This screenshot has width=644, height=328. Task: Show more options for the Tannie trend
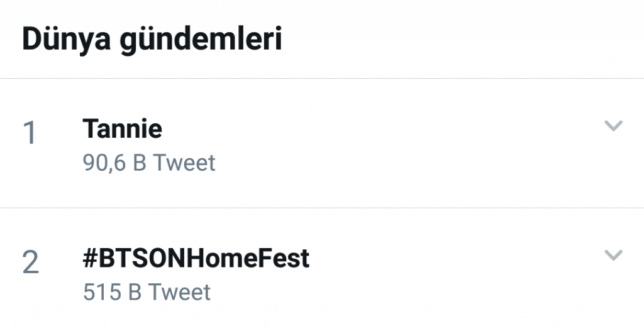coord(613,126)
